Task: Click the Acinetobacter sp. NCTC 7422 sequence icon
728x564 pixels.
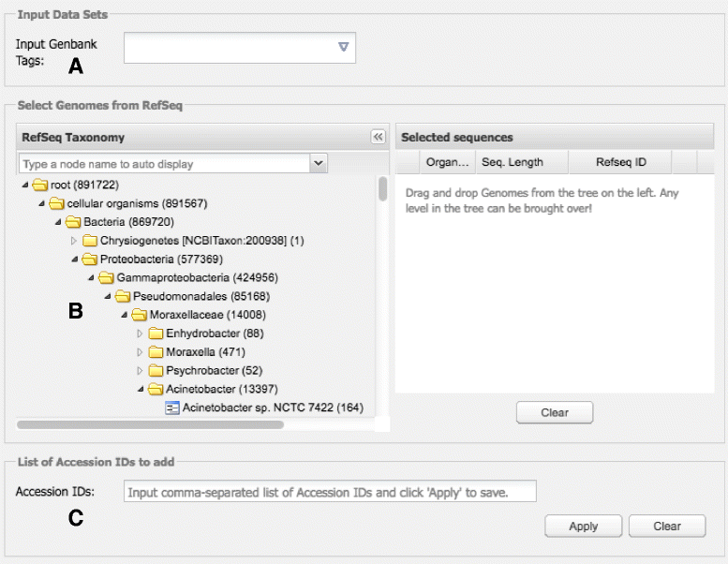Action: 172,408
